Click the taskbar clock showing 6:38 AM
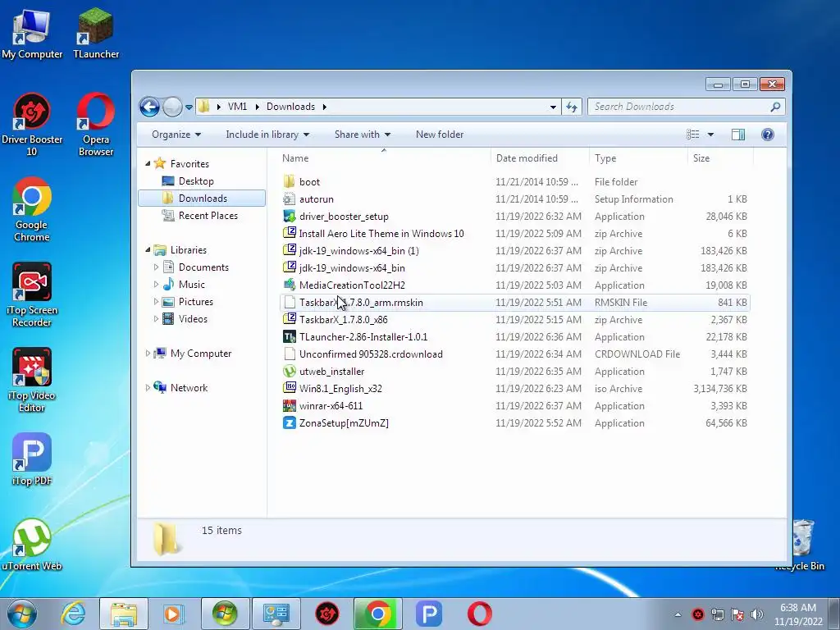The height and width of the screenshot is (630, 840). [797, 614]
